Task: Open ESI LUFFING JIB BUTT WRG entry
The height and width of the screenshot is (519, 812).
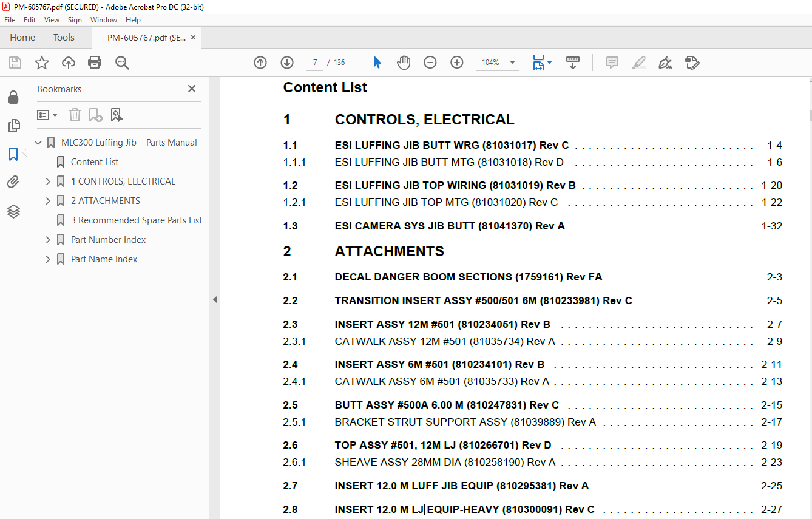Action: (x=452, y=145)
